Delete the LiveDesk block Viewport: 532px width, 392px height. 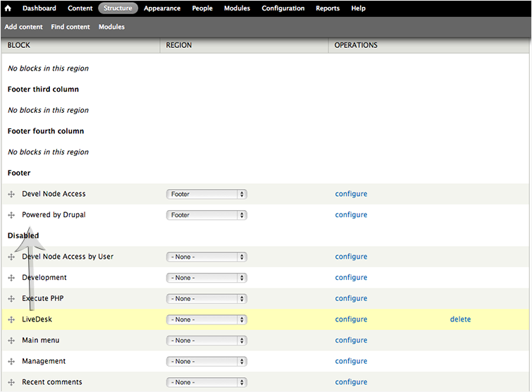[x=460, y=319]
